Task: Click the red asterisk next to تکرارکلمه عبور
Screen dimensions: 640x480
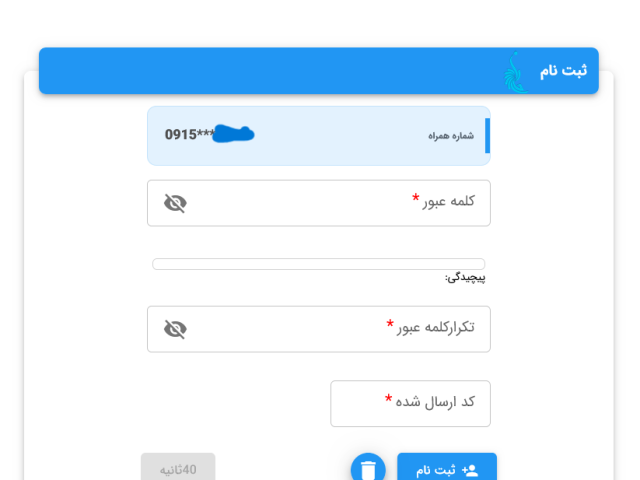Action: (390, 325)
